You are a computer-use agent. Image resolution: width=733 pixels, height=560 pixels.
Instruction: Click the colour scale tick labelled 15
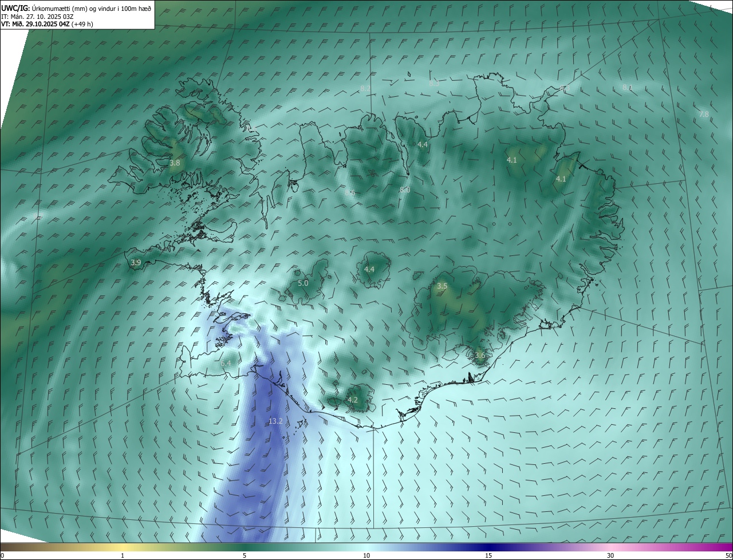click(x=488, y=555)
